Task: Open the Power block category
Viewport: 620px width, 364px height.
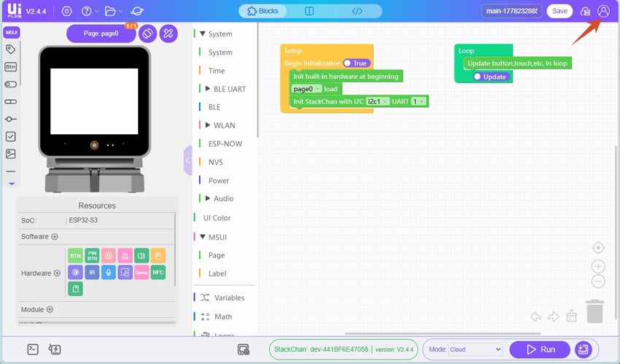Action: 219,181
